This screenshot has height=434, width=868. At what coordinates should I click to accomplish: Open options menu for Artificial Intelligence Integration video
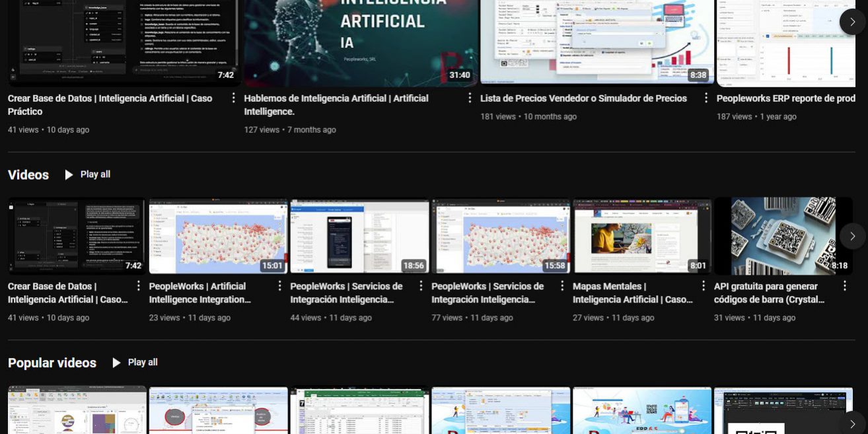pyautogui.click(x=279, y=286)
